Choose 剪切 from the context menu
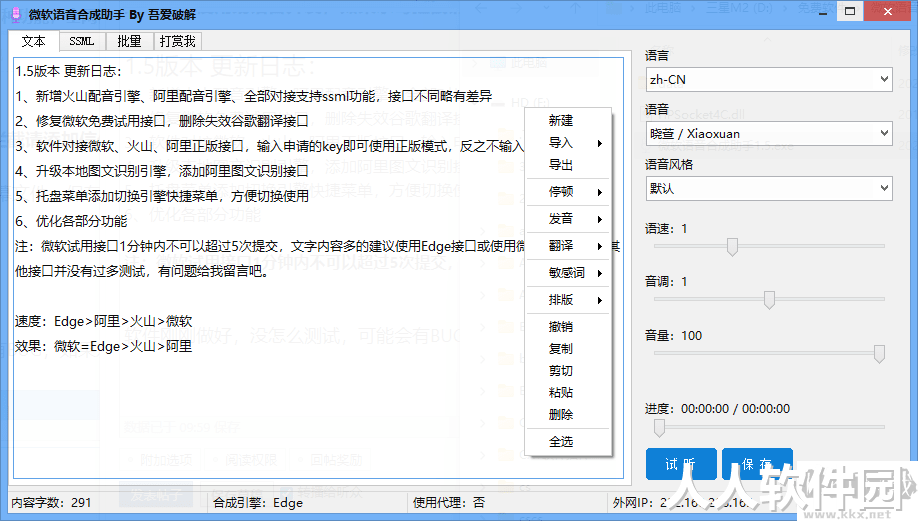The width and height of the screenshot is (918, 521). (568, 371)
